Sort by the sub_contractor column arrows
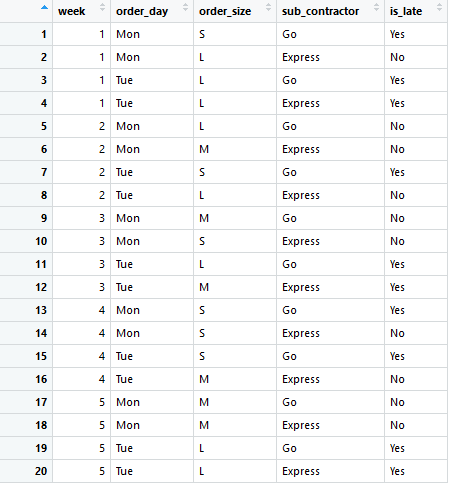This screenshot has height=489, width=452. pyautogui.click(x=376, y=8)
